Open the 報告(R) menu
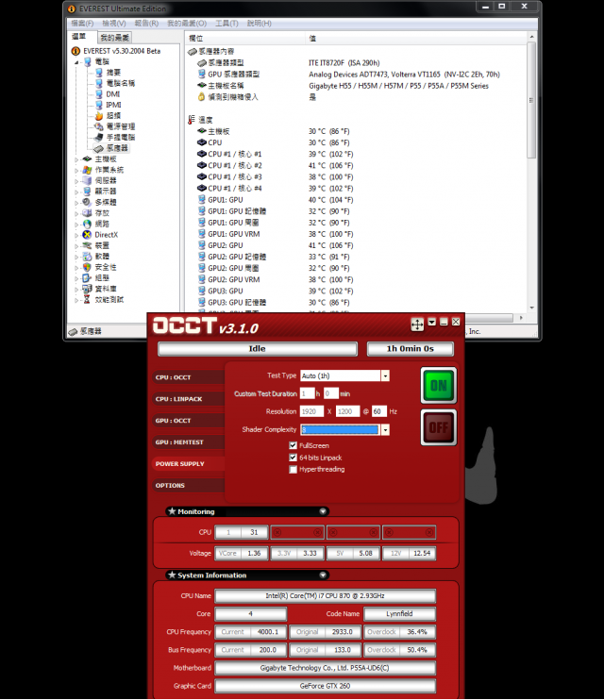 [146, 24]
